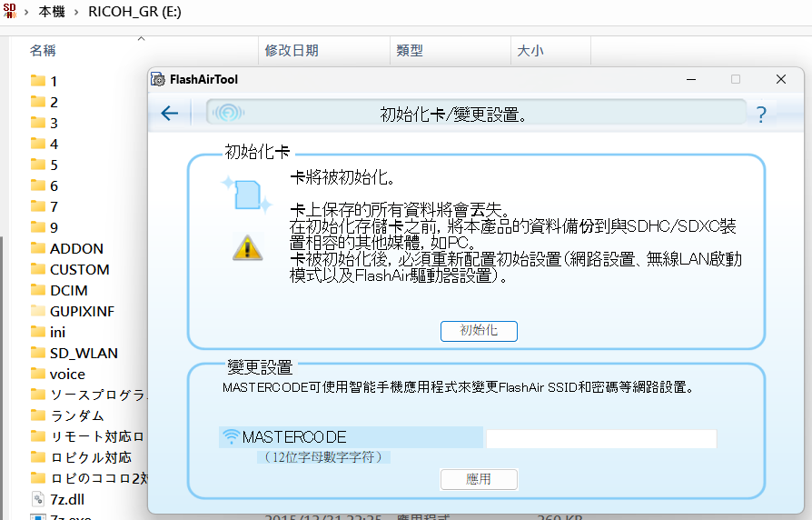Select the リモート対応ロ folder
This screenshot has width=812, height=520.
tap(87, 436)
